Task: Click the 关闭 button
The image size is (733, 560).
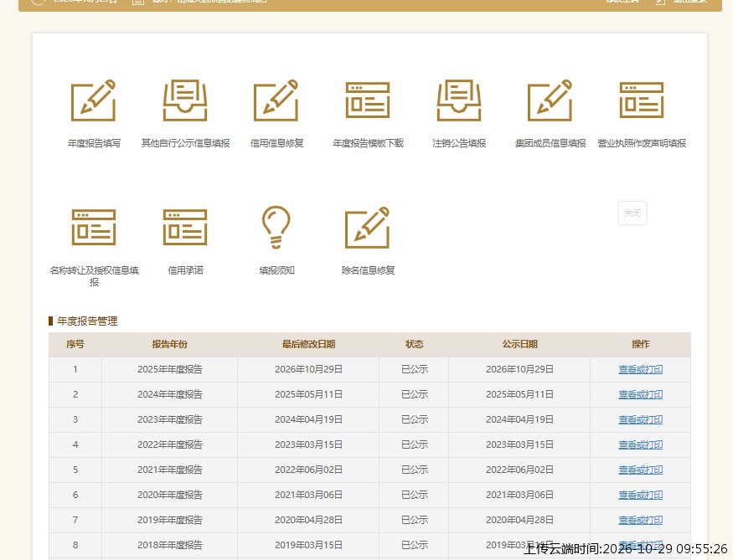Action: [632, 213]
